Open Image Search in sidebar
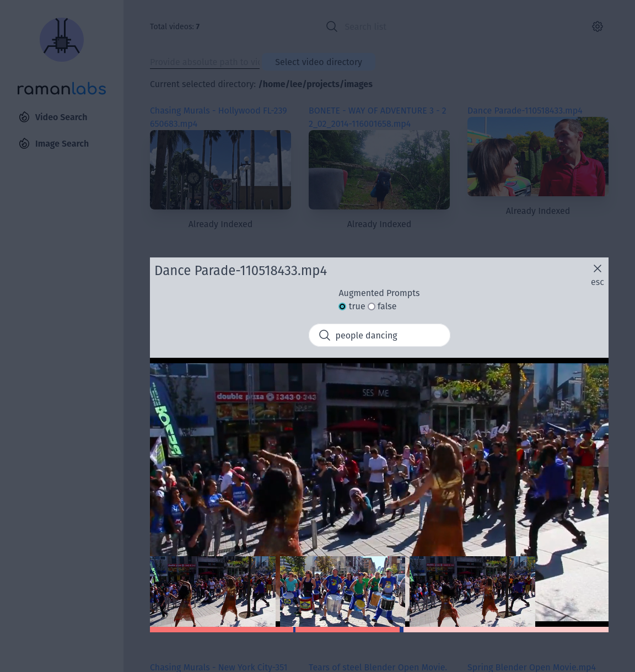 pos(62,143)
